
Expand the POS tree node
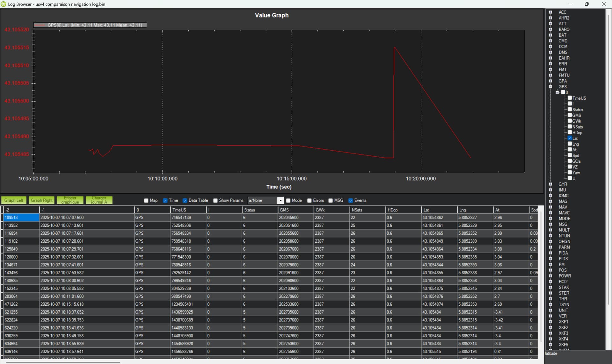click(x=550, y=270)
